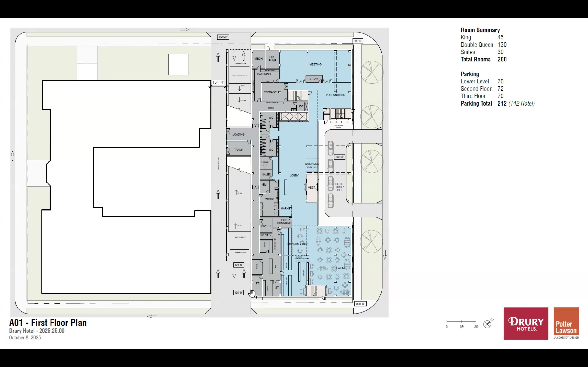Click the TRASH room label
The image size is (588, 367).
238,150
